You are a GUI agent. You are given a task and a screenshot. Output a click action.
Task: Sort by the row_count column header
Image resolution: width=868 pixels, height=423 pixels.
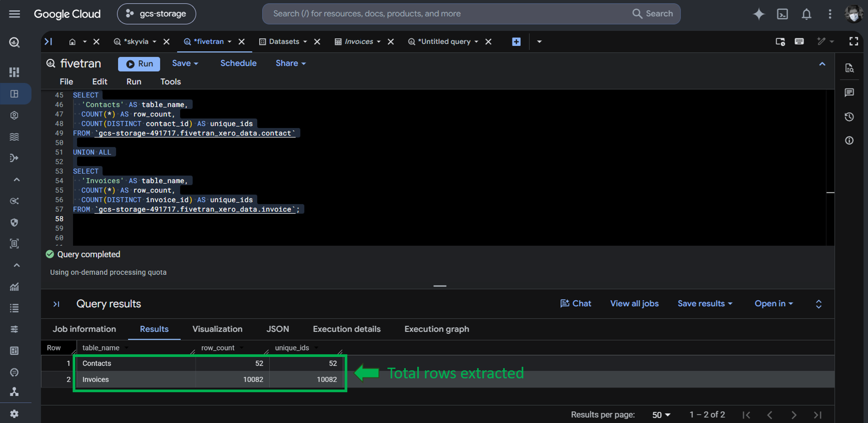218,348
